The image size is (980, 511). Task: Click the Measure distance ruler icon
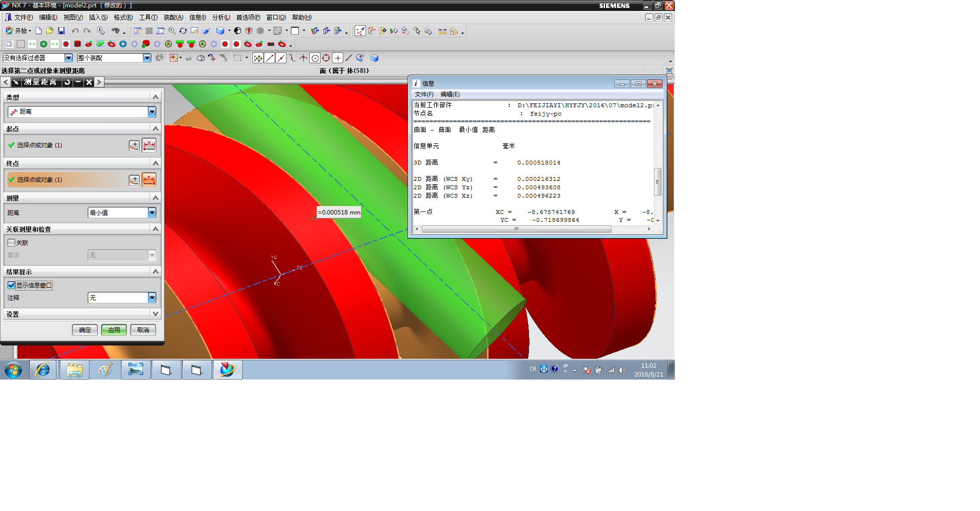443,31
